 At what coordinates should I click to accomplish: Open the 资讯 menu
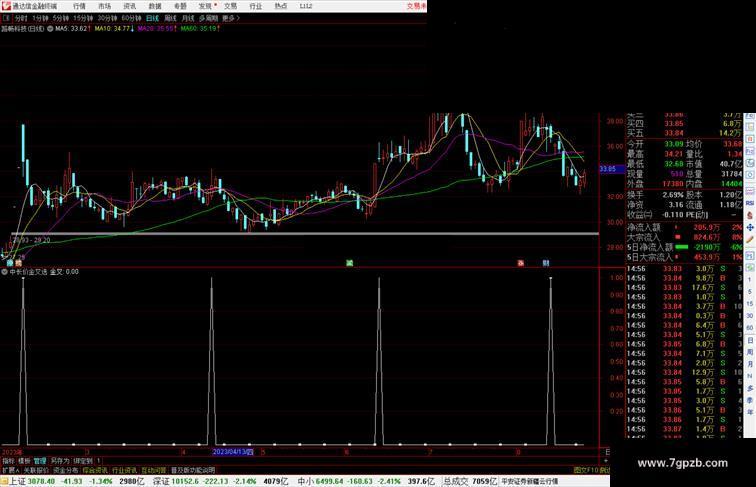(130, 6)
